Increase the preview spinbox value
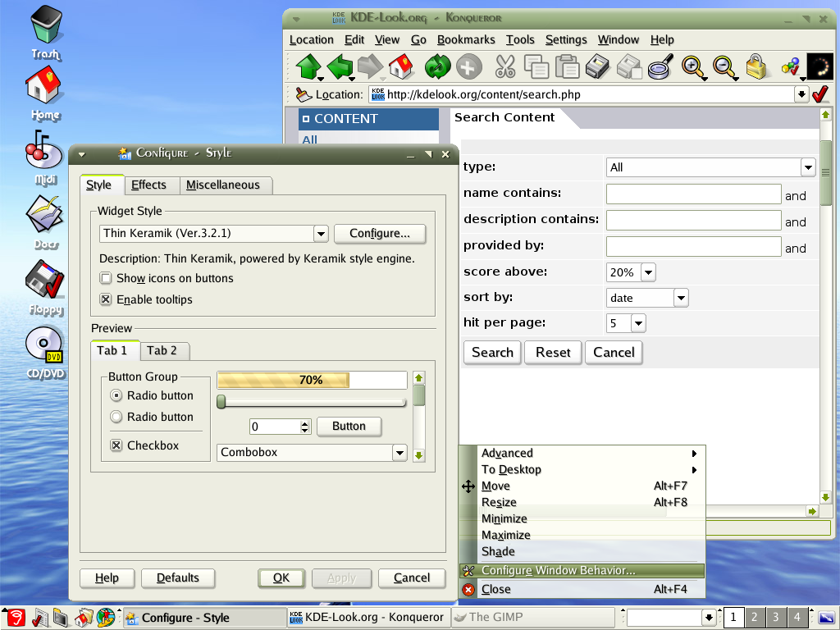840x630 pixels. (x=305, y=423)
